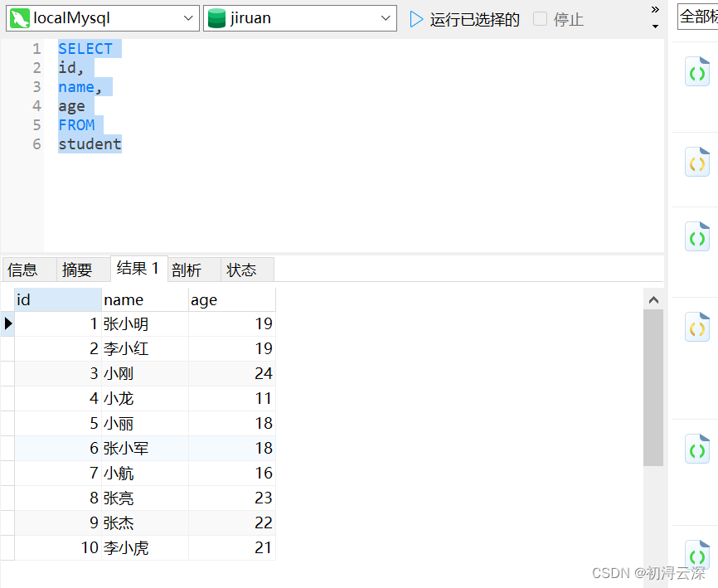Select the cell 张亮
This screenshot has width=718, height=588.
coord(145,498)
